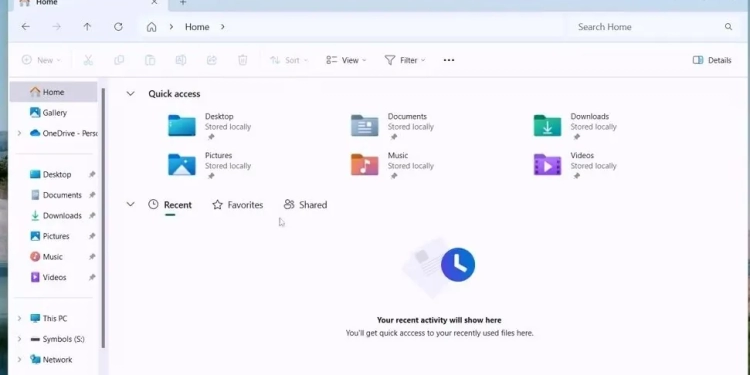Click the pin beside sidebar Music
The height and width of the screenshot is (375, 750).
pos(92,256)
